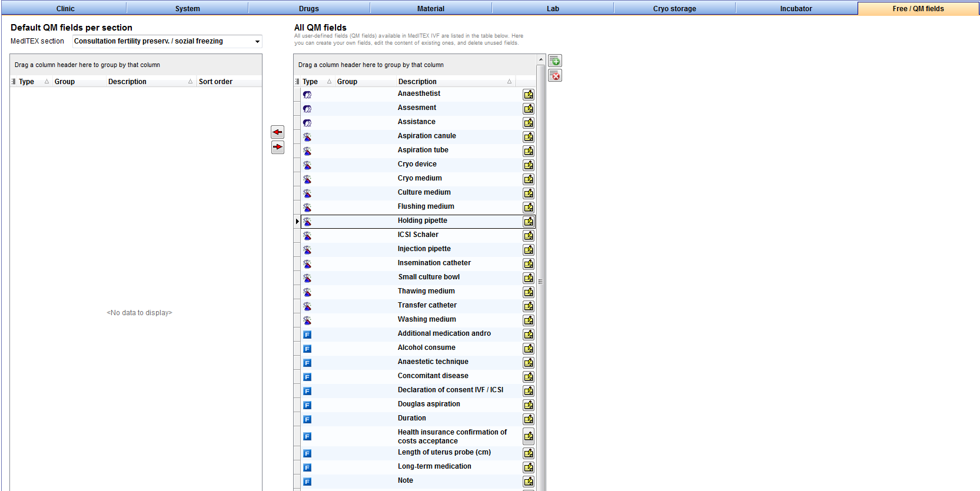Screen dimensions: 980x491
Task: Open edit icon for Holding pipette row
Action: (529, 222)
